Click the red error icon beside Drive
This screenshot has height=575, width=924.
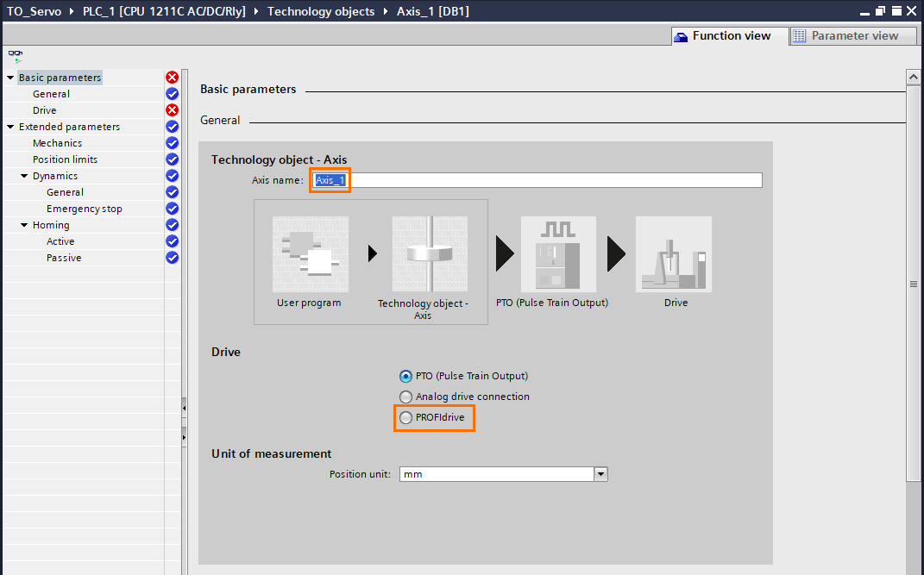172,110
